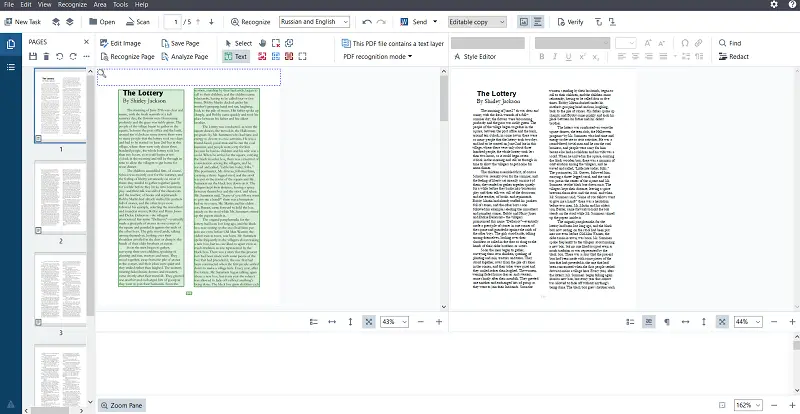Expand the Send options arrow
Viewport: 800px width, 414px height.
pos(435,22)
